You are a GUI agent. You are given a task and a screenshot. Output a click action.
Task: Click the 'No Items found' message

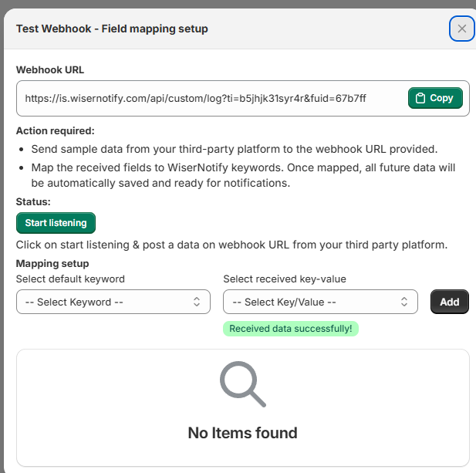point(242,433)
